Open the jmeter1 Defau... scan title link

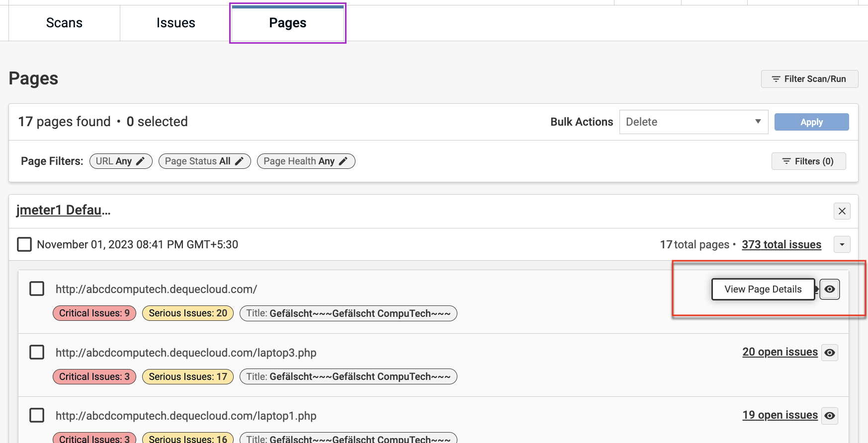point(63,210)
